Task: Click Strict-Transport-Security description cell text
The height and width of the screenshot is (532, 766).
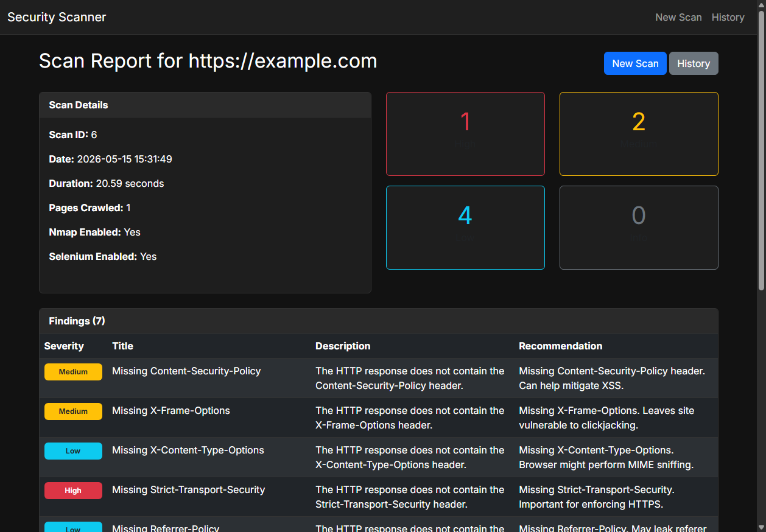Action: pyautogui.click(x=410, y=497)
